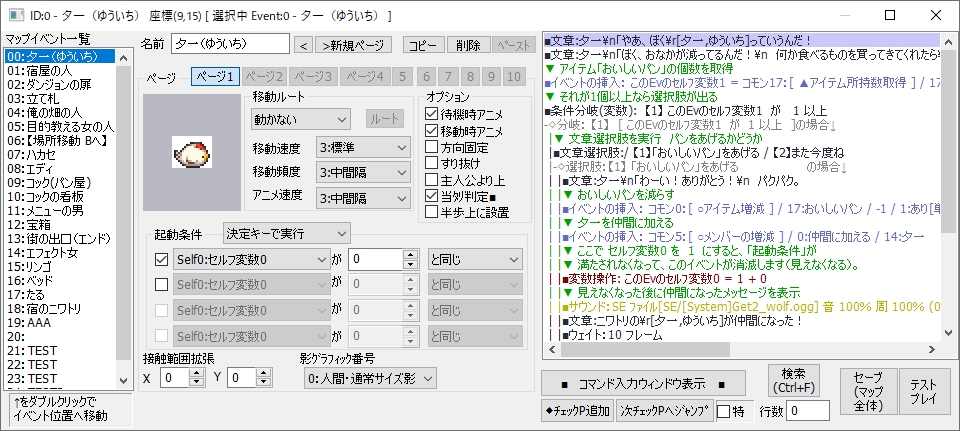Image resolution: width=960 pixels, height=431 pixels.
Task: Select the ページ1 tab
Action: pos(215,77)
